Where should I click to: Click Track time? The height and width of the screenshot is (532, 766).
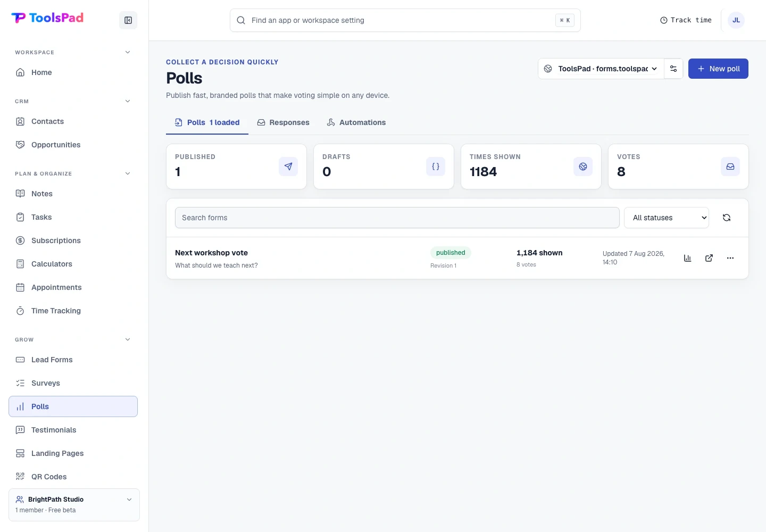(686, 20)
